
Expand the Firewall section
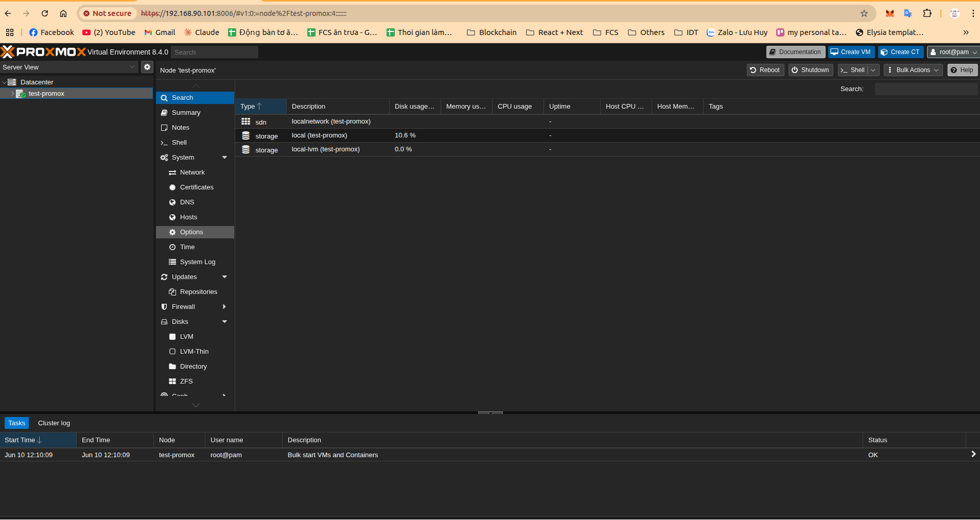[x=224, y=306]
